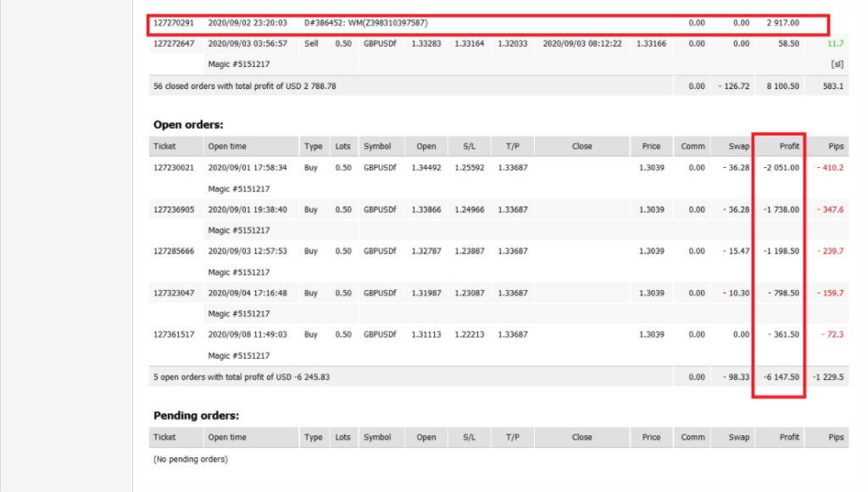The image size is (868, 492).
Task: Click the pips value -347.6
Action: [831, 210]
